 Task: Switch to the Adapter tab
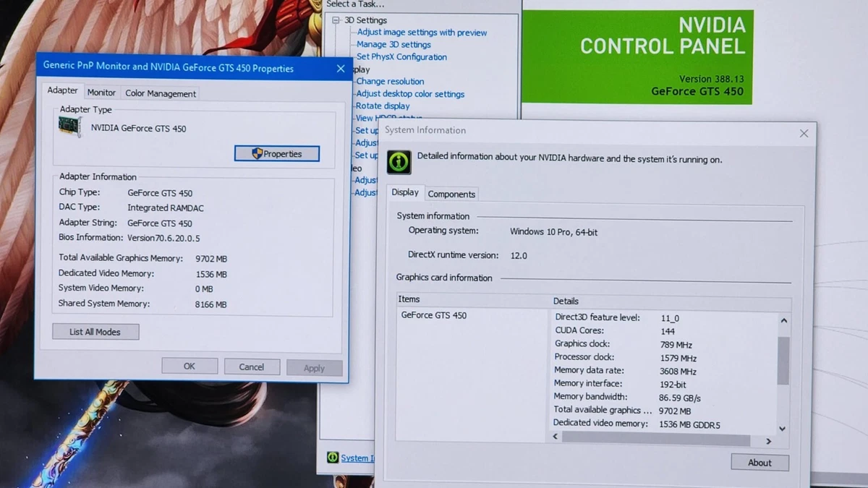pos(63,91)
